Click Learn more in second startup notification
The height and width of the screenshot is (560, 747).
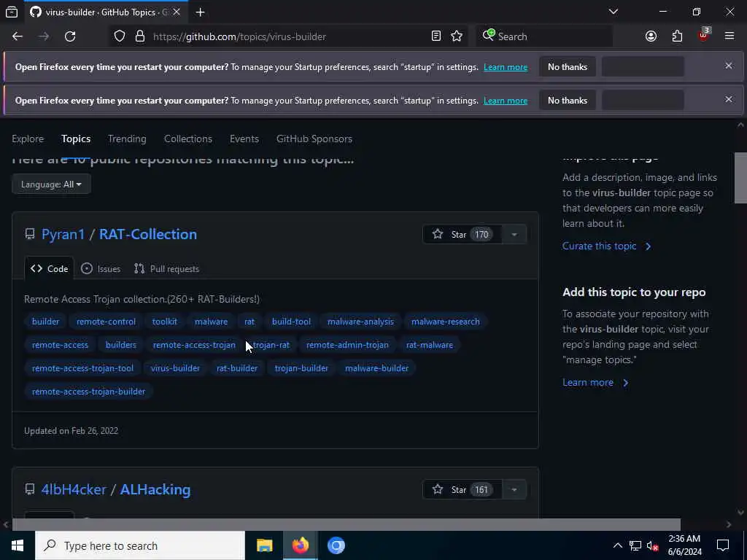click(x=506, y=101)
